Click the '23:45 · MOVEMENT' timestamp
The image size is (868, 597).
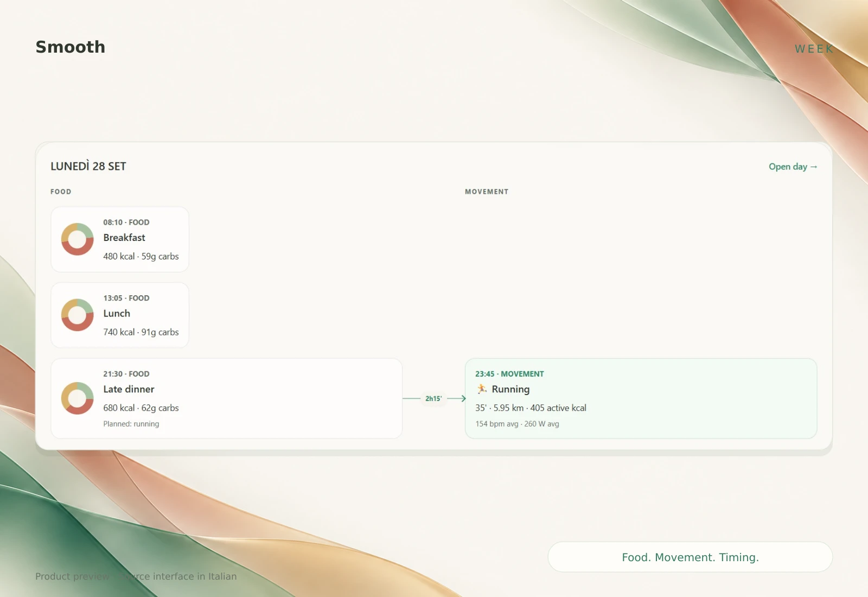509,374
